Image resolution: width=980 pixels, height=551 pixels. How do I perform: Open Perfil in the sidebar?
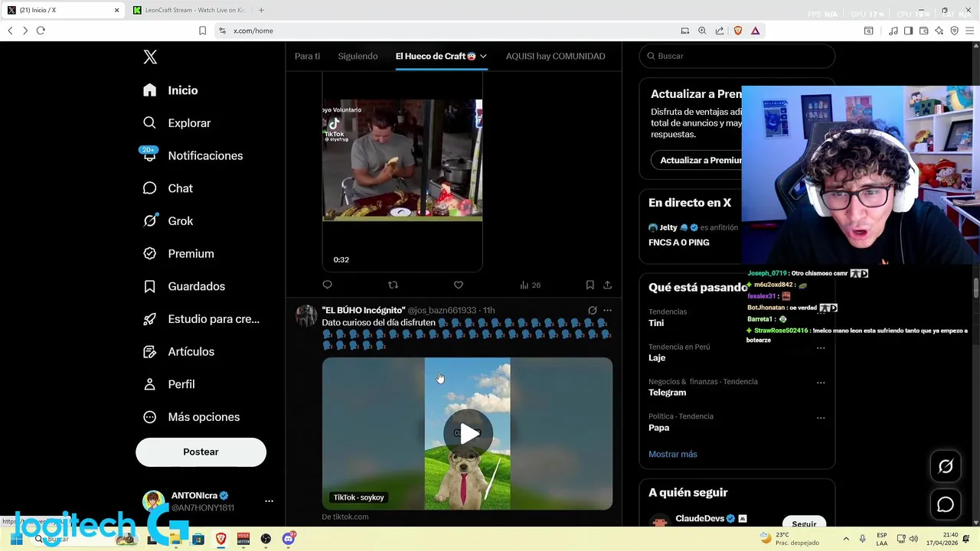coord(169,384)
